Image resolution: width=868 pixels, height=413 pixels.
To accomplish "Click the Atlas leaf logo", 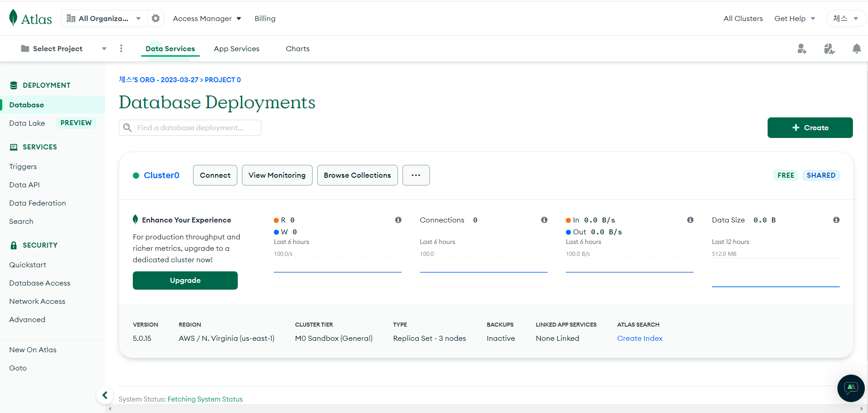I will tap(30, 18).
